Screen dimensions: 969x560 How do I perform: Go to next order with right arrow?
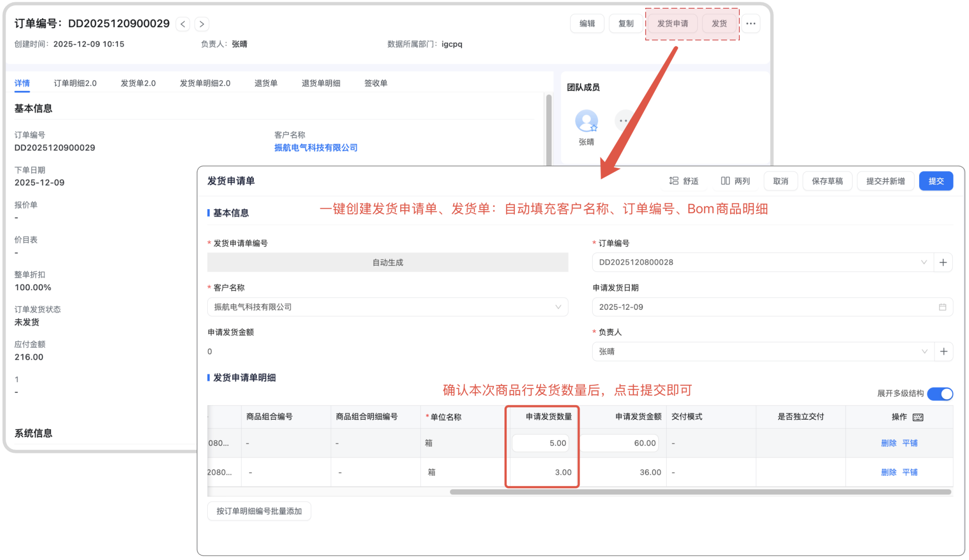tap(202, 24)
